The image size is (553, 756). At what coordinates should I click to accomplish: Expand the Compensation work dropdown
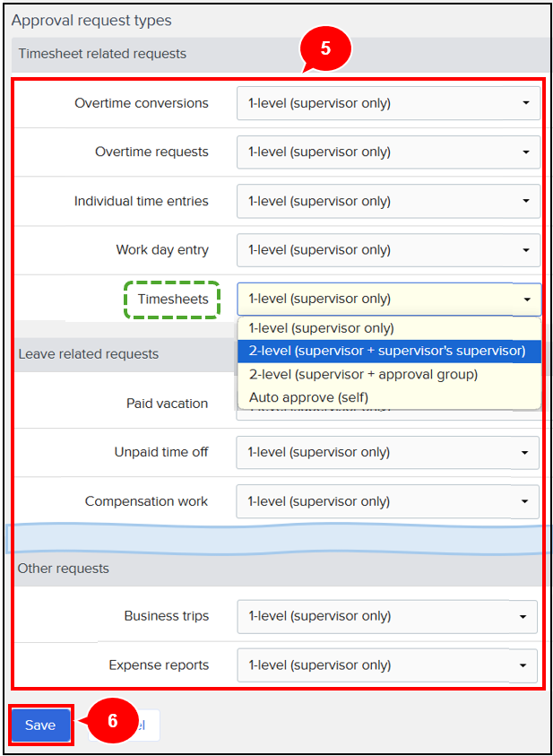pyautogui.click(x=387, y=501)
